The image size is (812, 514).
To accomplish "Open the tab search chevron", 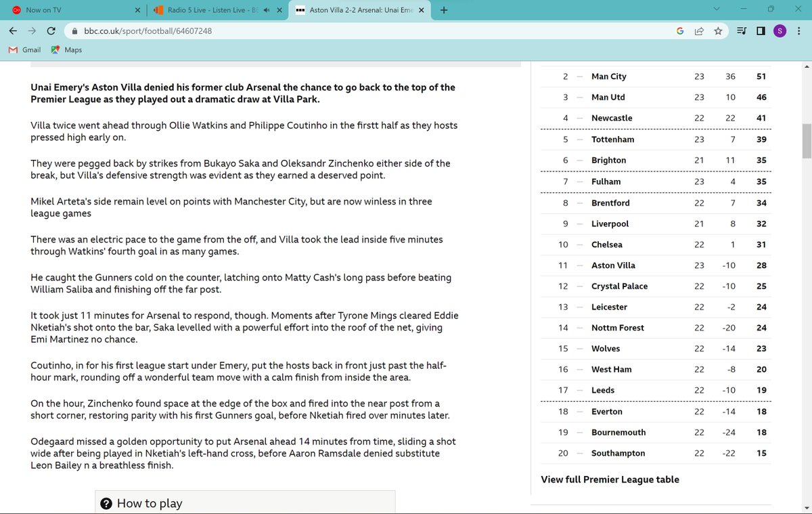I will [718, 9].
